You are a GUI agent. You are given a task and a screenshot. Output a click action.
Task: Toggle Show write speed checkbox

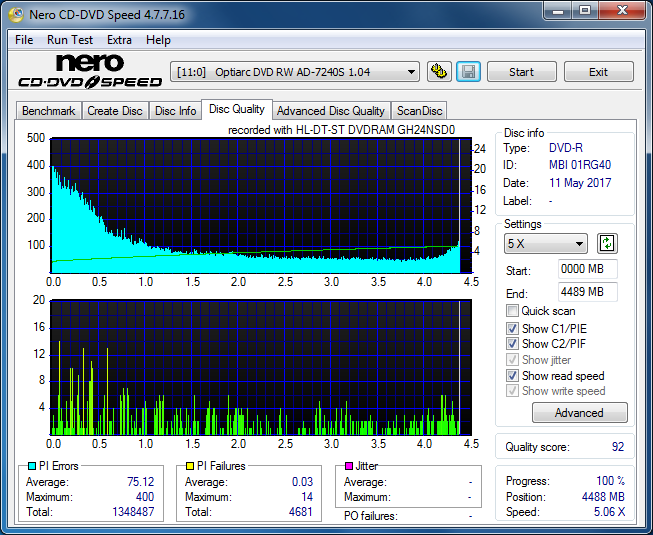(512, 391)
